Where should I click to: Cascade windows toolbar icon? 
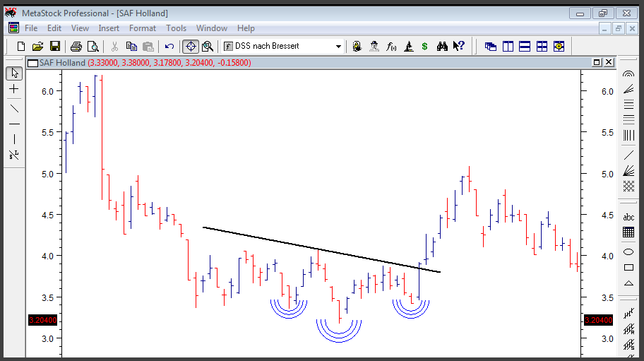point(490,47)
